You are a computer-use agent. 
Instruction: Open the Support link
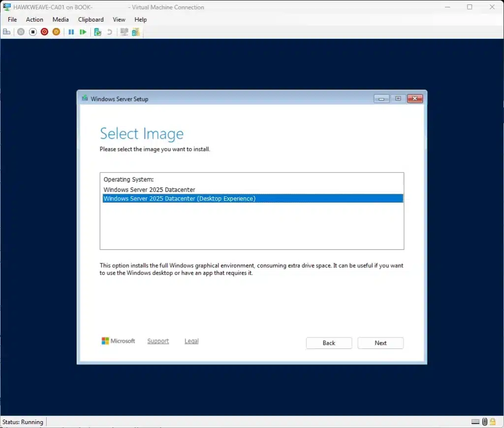[158, 341]
